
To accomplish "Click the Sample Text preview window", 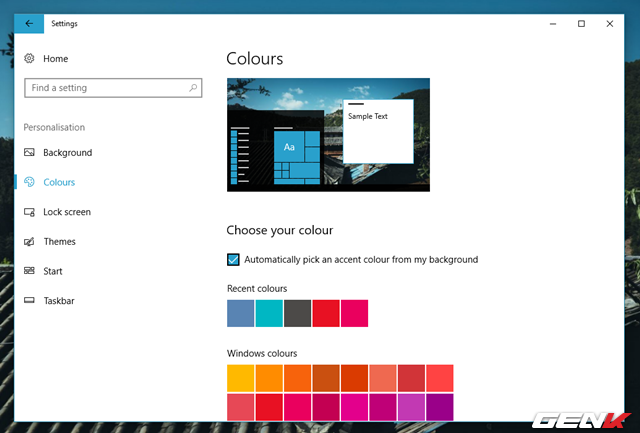I will tap(378, 131).
